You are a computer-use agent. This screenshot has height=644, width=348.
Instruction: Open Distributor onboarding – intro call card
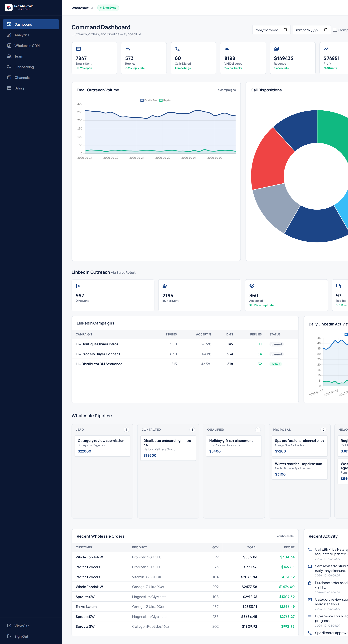tap(168, 448)
